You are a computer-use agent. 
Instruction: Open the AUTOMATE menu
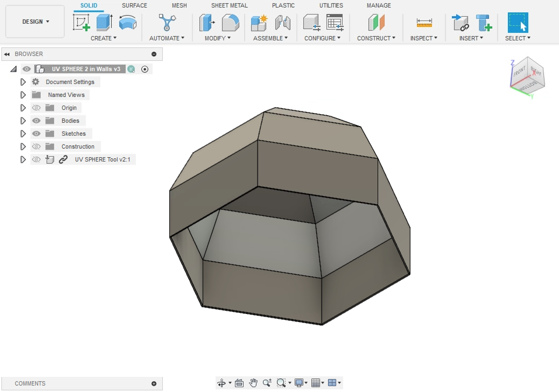coord(167,38)
